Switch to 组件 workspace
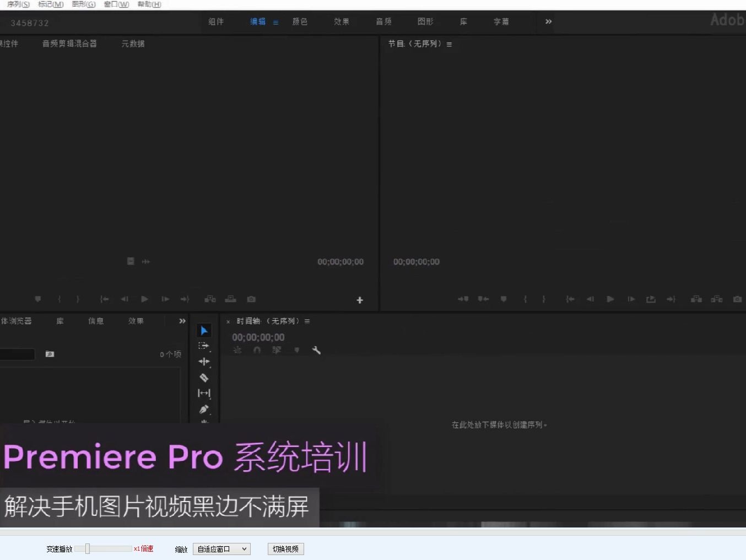746x560 pixels. pyautogui.click(x=216, y=21)
